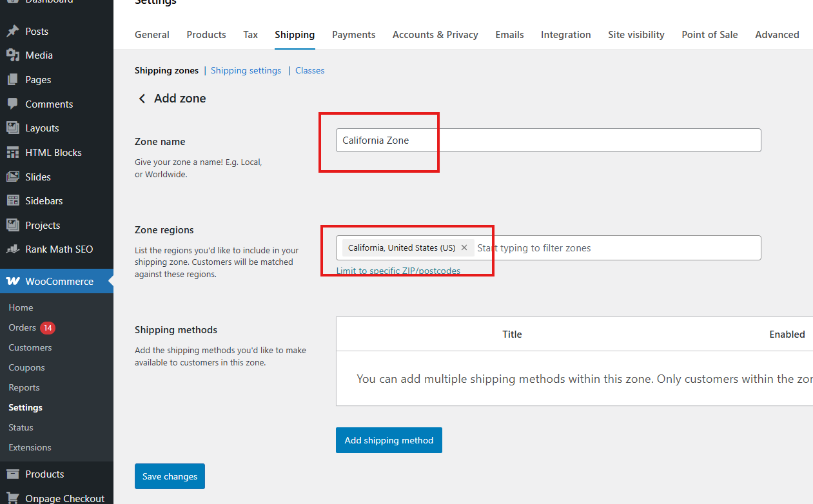Viewport: 813px width, 504px height.
Task: Open Shipping settings sub-link
Action: (x=246, y=71)
